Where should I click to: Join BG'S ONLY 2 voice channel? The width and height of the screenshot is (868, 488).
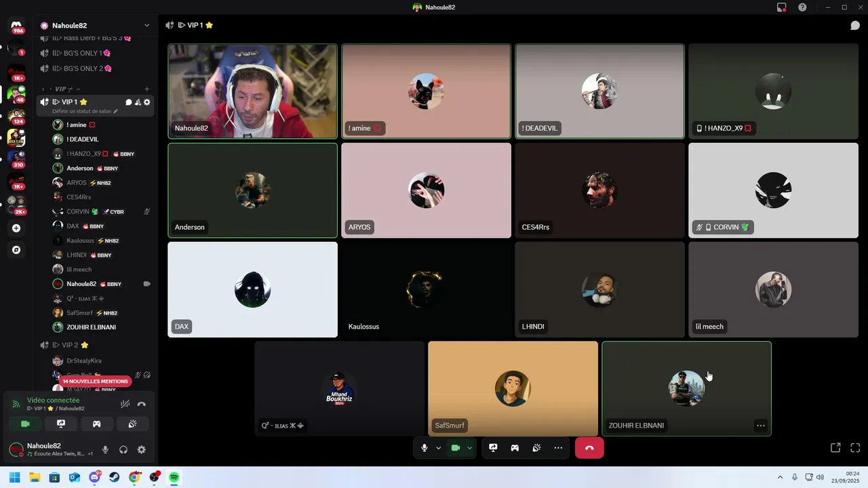[96, 68]
